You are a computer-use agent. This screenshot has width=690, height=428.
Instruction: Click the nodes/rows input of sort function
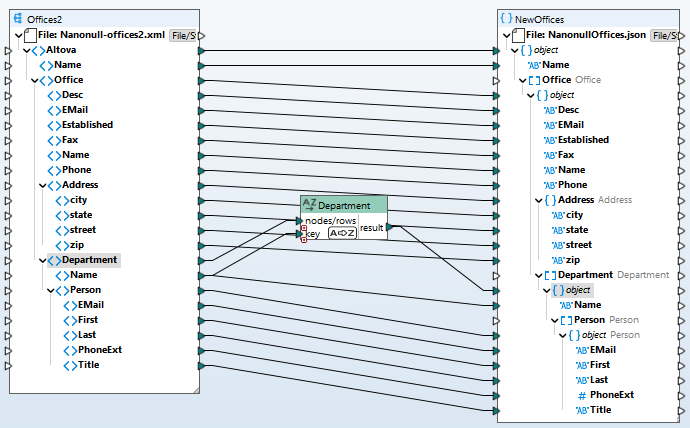[x=299, y=221]
